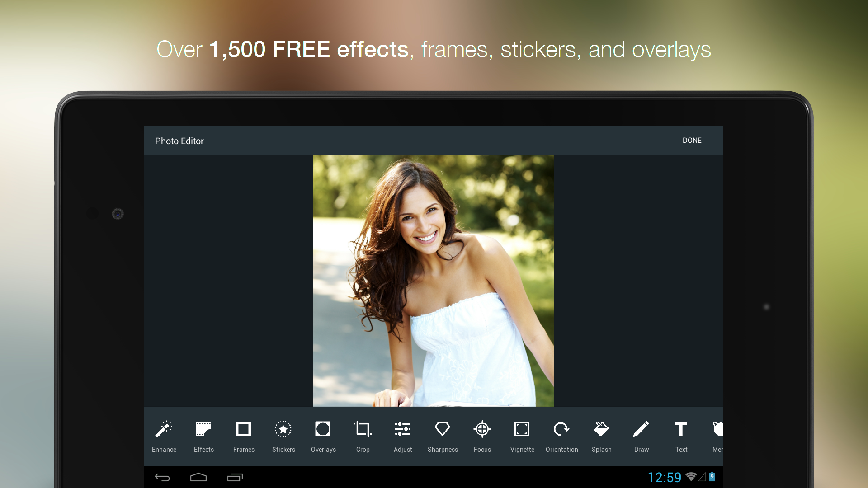The width and height of the screenshot is (868, 488).
Task: Tap the DONE button
Action: [692, 141]
